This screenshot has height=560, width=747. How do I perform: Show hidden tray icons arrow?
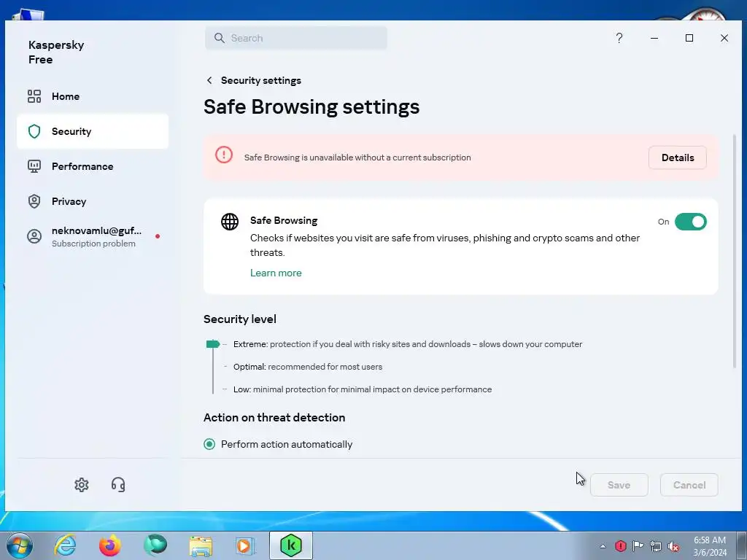(x=603, y=546)
